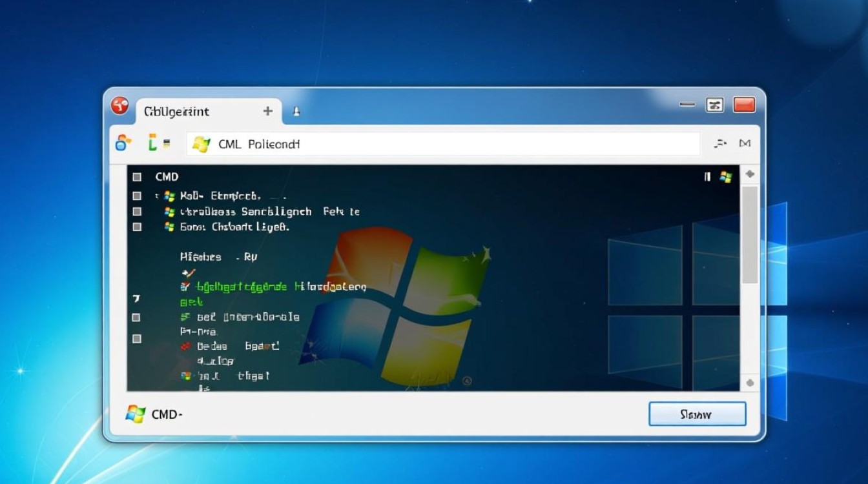
Task: Click the yellow Windows flag in address bar
Action: coord(201,145)
